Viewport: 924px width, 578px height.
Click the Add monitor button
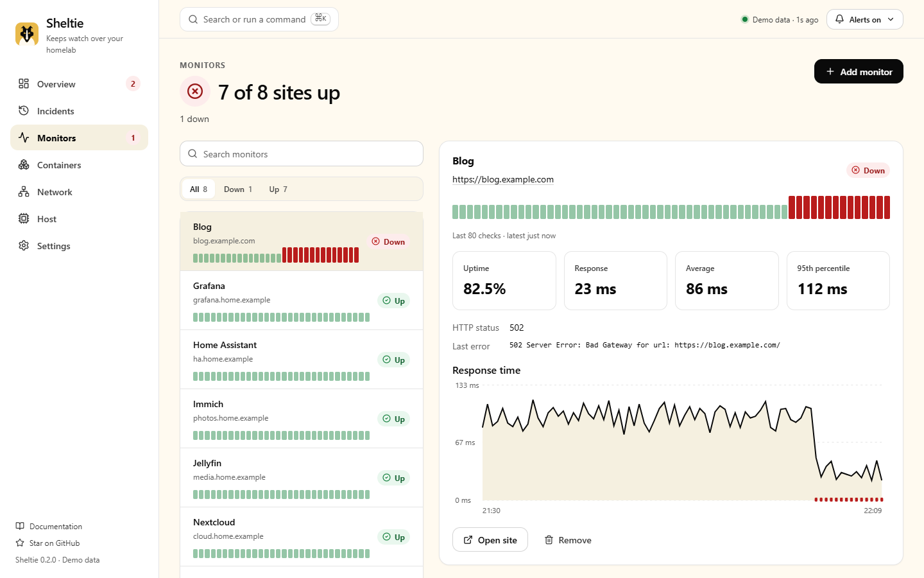[x=859, y=71]
